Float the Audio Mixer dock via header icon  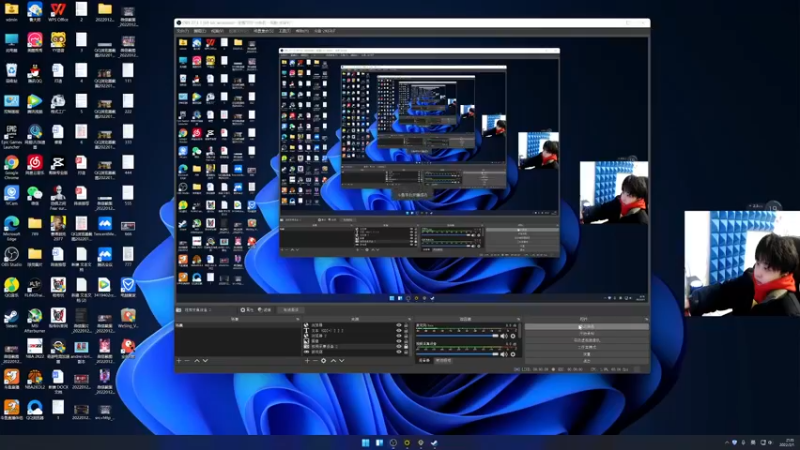coord(518,319)
